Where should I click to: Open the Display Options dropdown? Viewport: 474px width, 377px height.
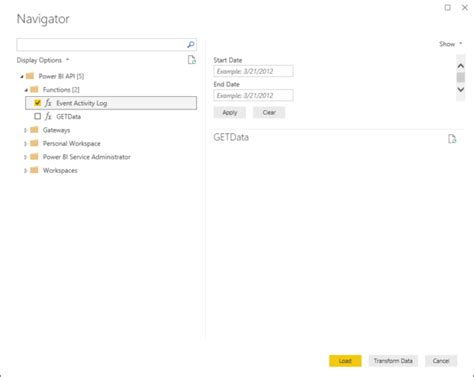pyautogui.click(x=43, y=60)
